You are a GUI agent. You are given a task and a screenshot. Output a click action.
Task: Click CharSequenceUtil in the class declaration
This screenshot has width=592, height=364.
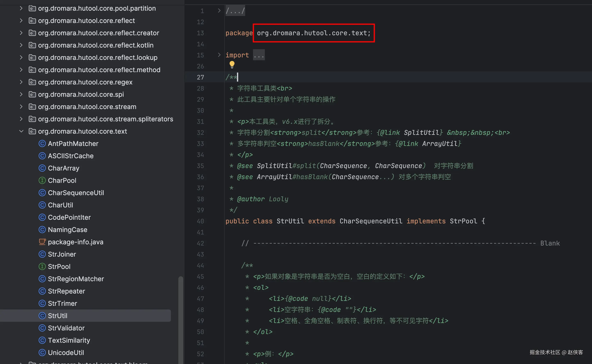(x=371, y=221)
